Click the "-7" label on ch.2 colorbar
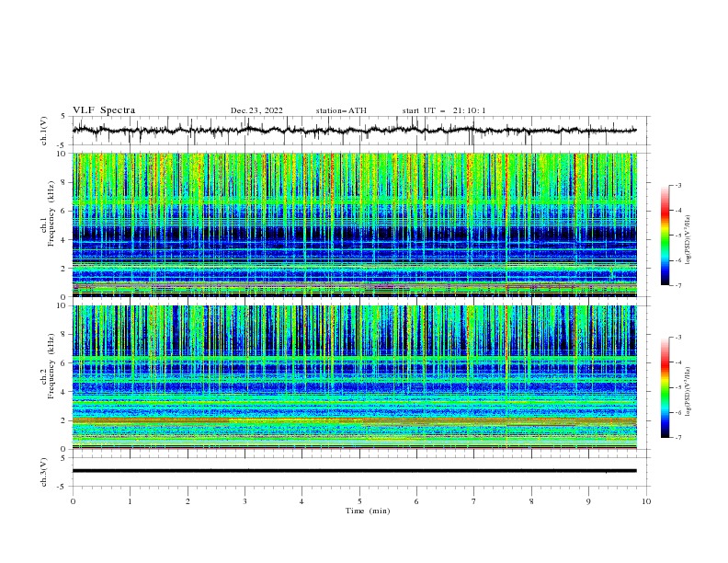Image resolution: width=728 pixels, height=563 pixels. pyautogui.click(x=678, y=437)
